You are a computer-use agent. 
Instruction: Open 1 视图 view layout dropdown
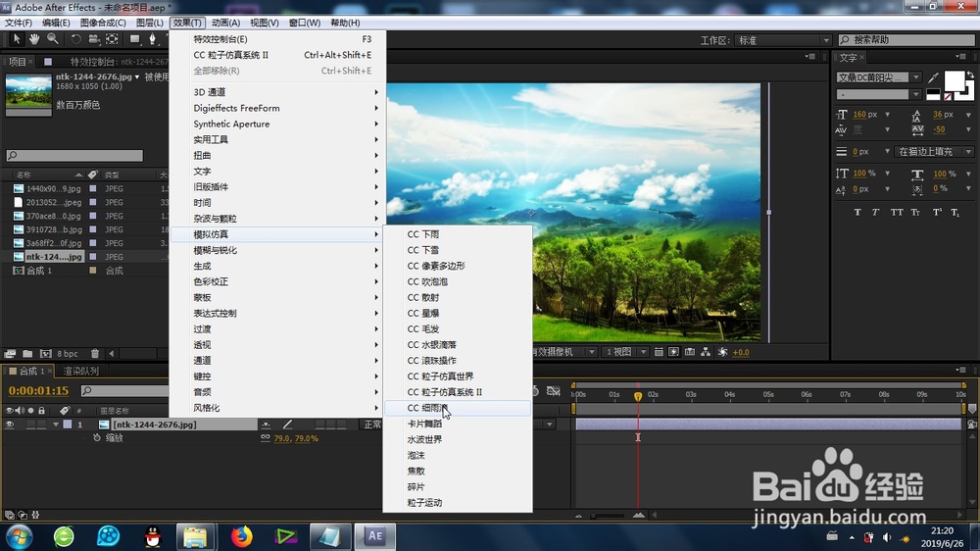pyautogui.click(x=625, y=352)
